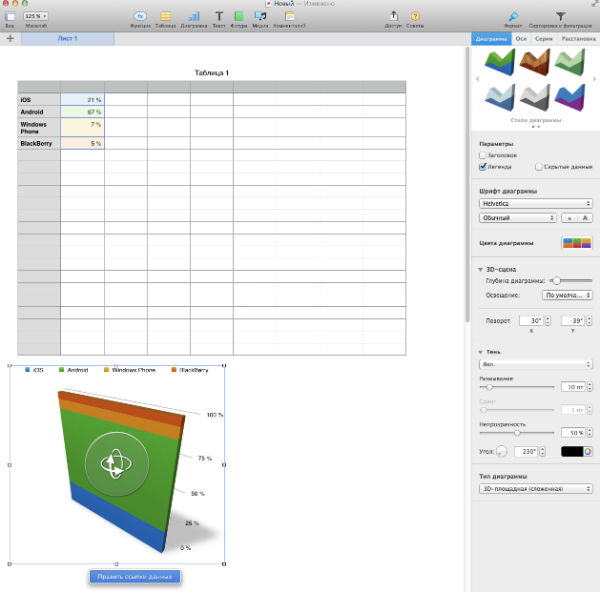600x592 pixels.
Task: Open the Обычный font style dropdown
Action: 518,218
